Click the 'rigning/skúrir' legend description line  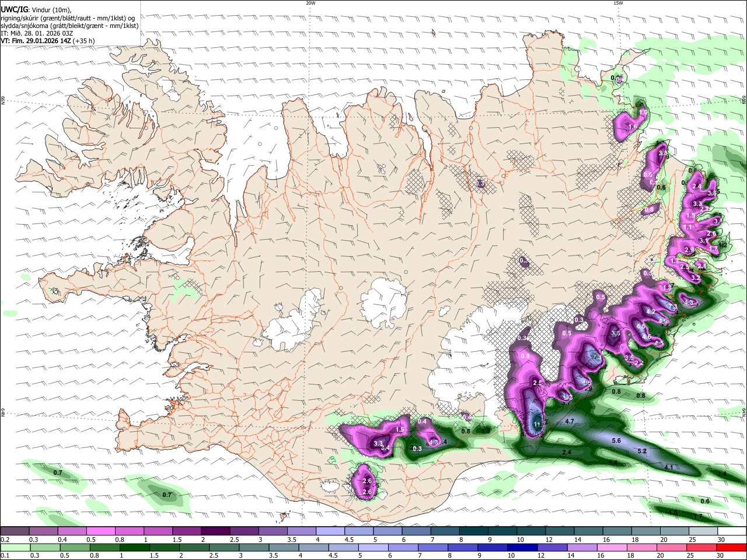click(68, 17)
